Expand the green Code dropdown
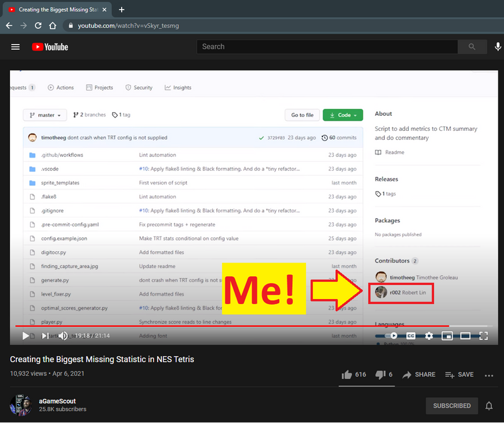This screenshot has width=504, height=423. pyautogui.click(x=343, y=115)
